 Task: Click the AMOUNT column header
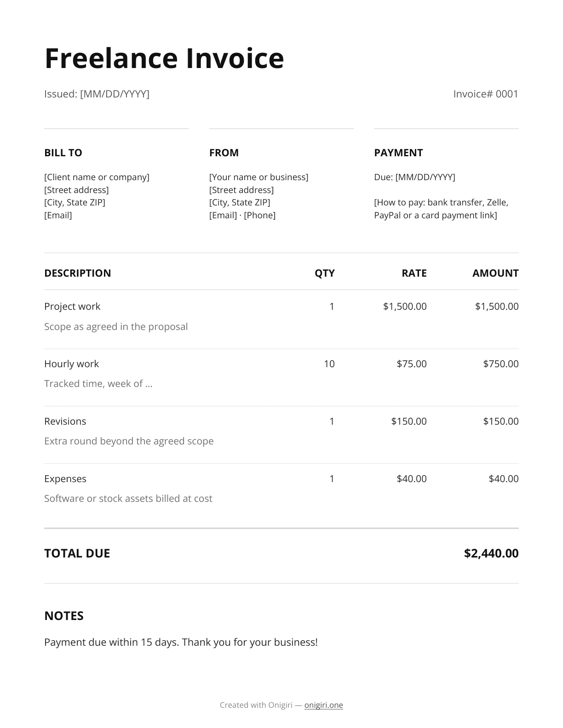[495, 273]
